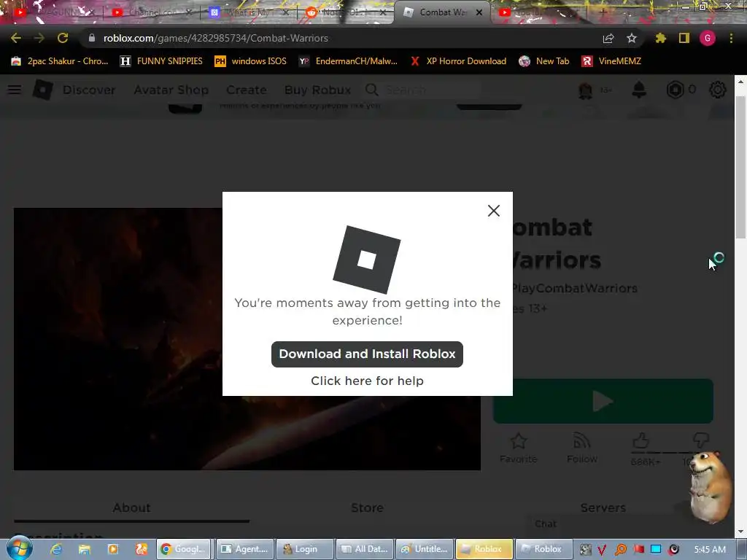
Task: Click the Roblox logo home icon
Action: [42, 90]
